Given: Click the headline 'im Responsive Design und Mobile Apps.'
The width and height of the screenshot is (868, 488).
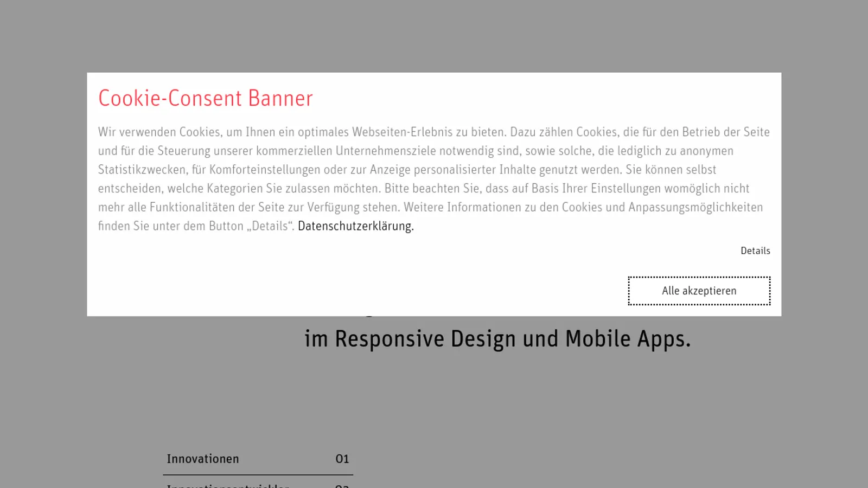Looking at the screenshot, I should coord(497,339).
